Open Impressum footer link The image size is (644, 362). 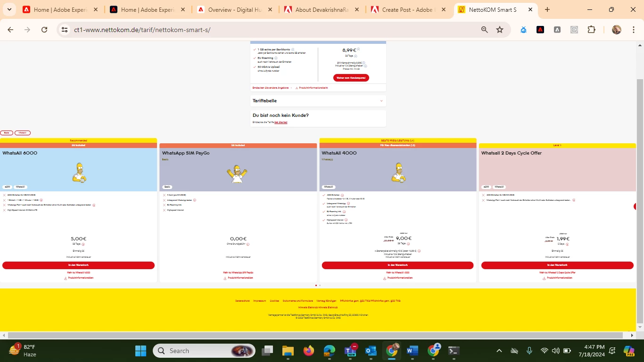click(260, 301)
